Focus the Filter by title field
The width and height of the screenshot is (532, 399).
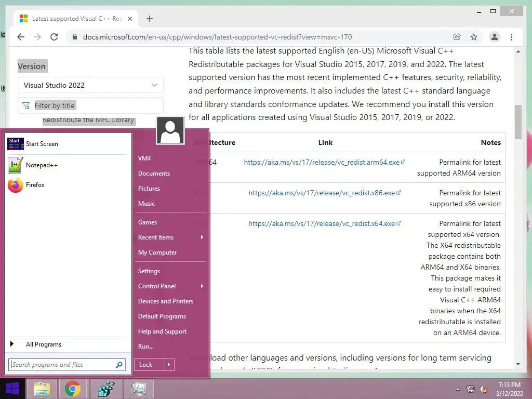90,105
